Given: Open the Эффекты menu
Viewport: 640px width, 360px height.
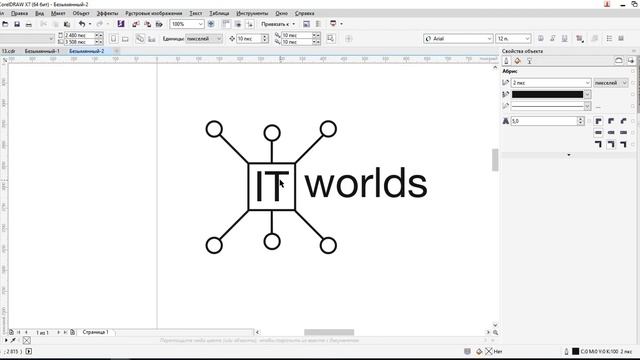Looking at the screenshot, I should pyautogui.click(x=107, y=13).
